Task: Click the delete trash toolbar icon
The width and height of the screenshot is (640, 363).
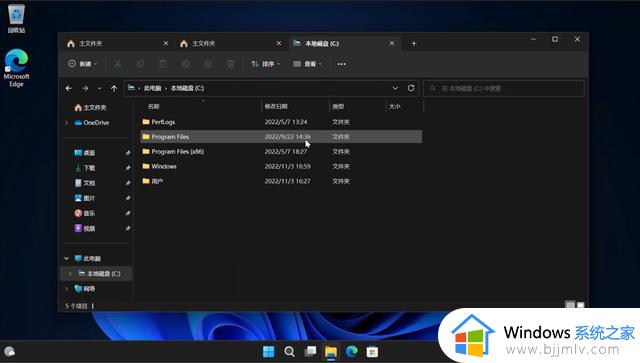Action: tap(231, 64)
